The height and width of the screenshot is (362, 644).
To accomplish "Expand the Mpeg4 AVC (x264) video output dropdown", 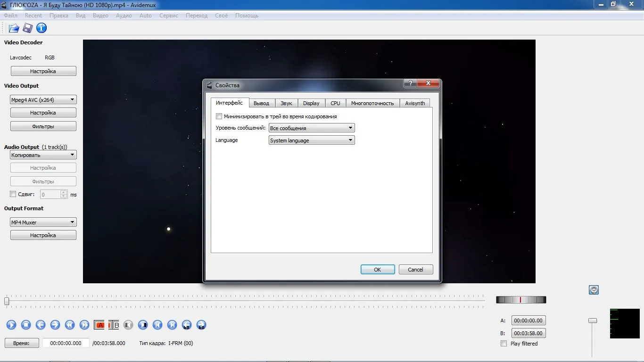I will pyautogui.click(x=43, y=100).
